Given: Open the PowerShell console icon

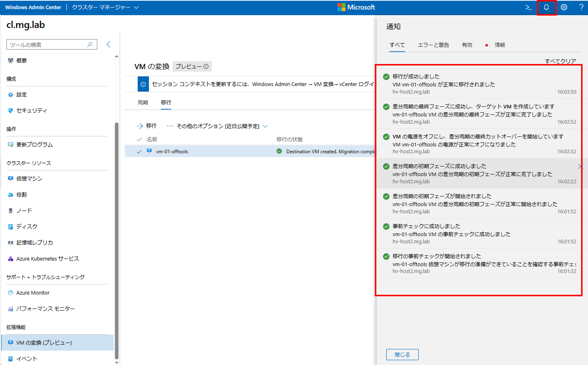Looking at the screenshot, I should coord(528,7).
